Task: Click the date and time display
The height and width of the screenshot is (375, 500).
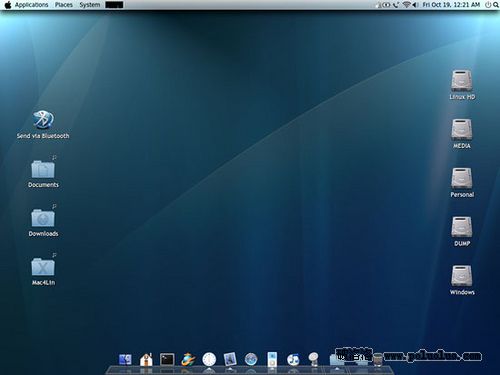Action: tap(451, 5)
